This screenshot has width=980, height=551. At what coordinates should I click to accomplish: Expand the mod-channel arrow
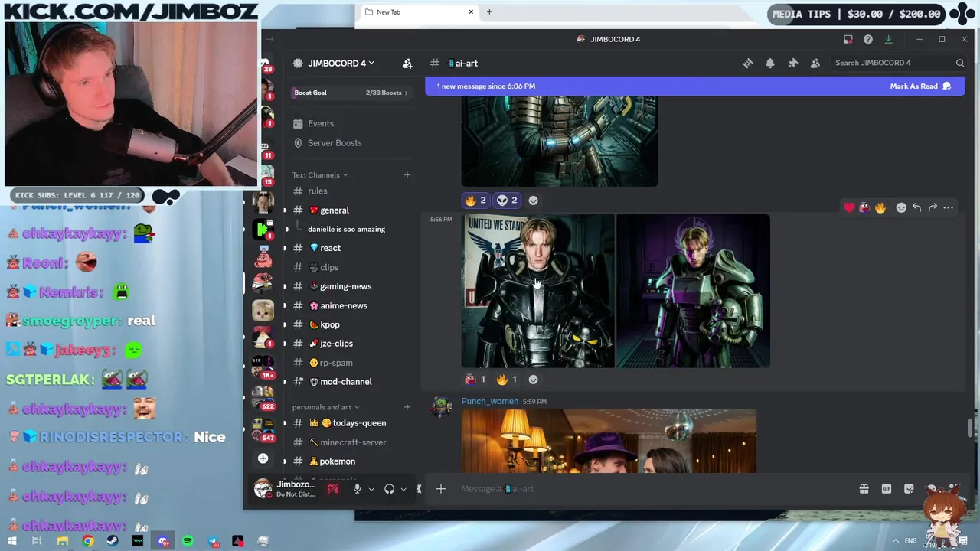[x=285, y=382]
